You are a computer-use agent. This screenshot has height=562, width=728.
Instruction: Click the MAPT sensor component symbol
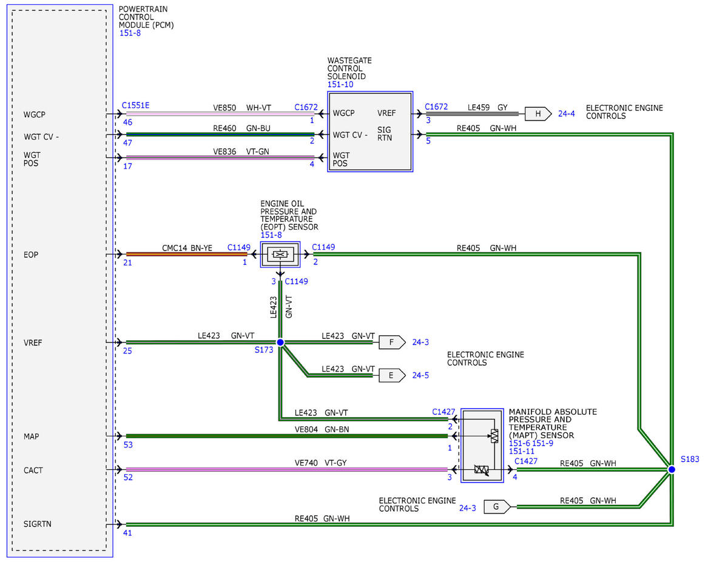pyautogui.click(x=482, y=446)
